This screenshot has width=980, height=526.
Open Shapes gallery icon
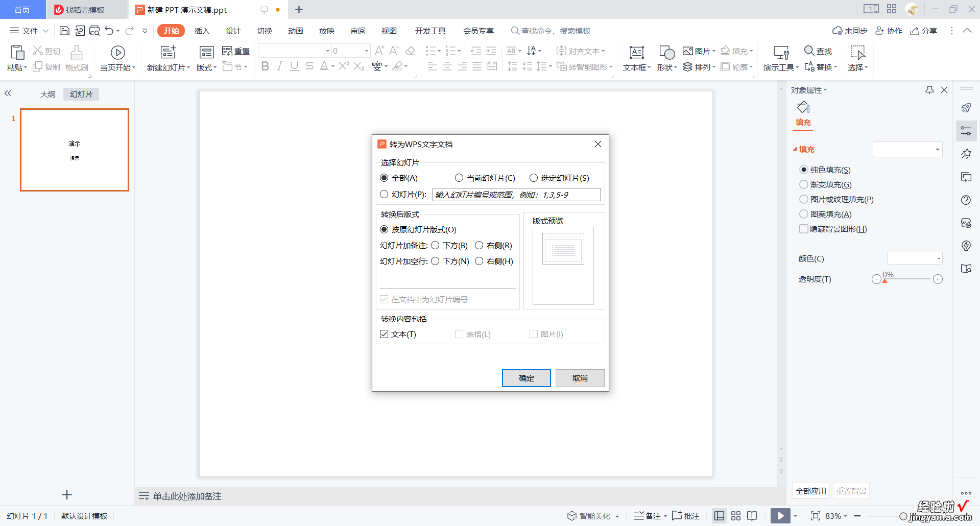pyautogui.click(x=667, y=52)
